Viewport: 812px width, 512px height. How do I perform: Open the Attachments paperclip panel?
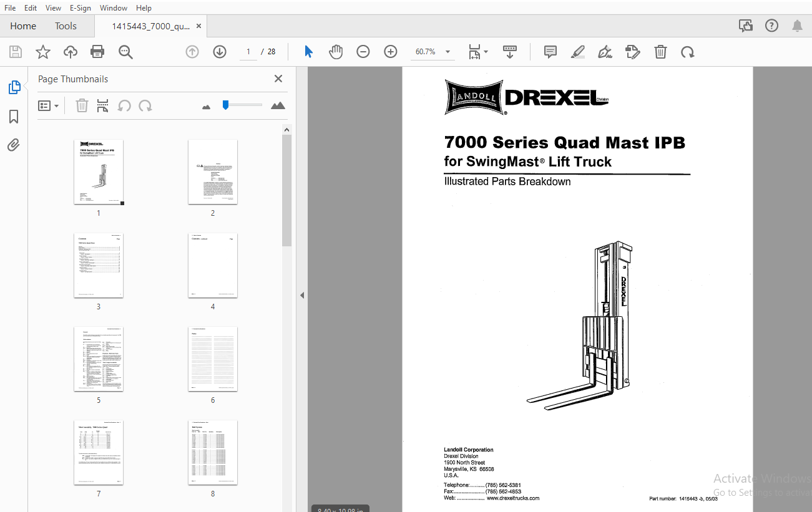click(14, 145)
